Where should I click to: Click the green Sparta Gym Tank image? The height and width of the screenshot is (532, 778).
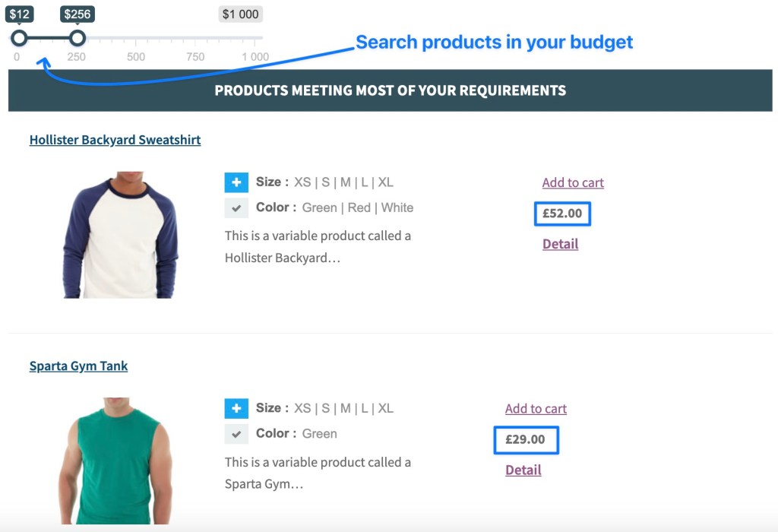pos(115,460)
